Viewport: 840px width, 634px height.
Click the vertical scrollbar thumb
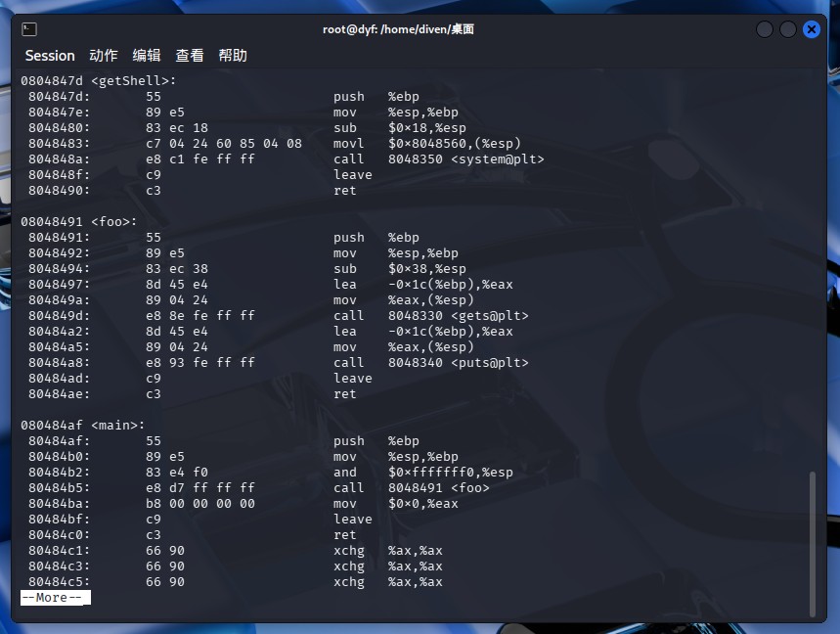coord(813,544)
